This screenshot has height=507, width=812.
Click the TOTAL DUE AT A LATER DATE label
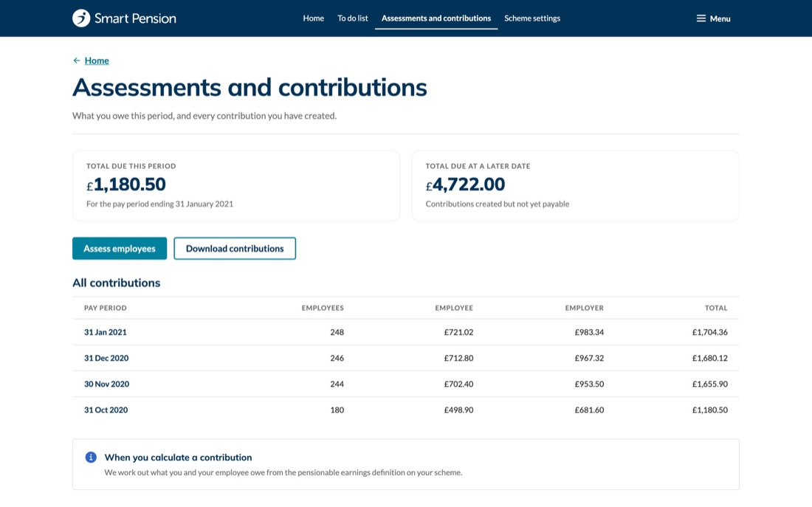coord(478,166)
